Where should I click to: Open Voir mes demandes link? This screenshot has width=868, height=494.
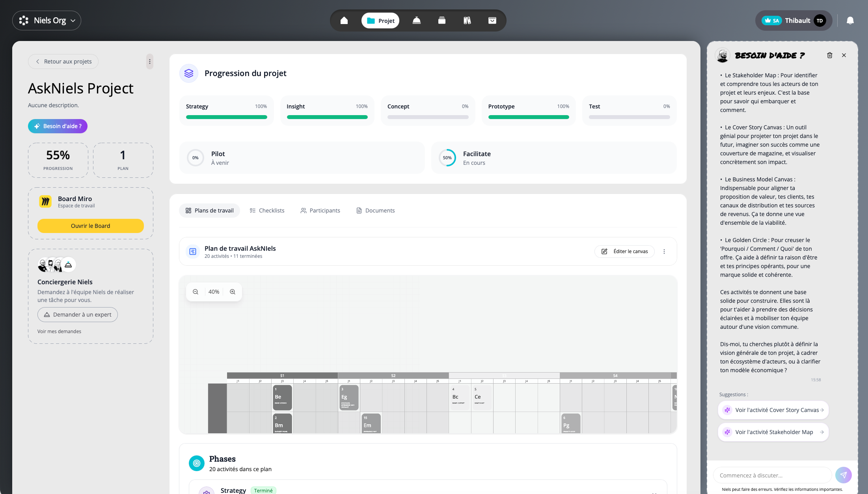[59, 331]
